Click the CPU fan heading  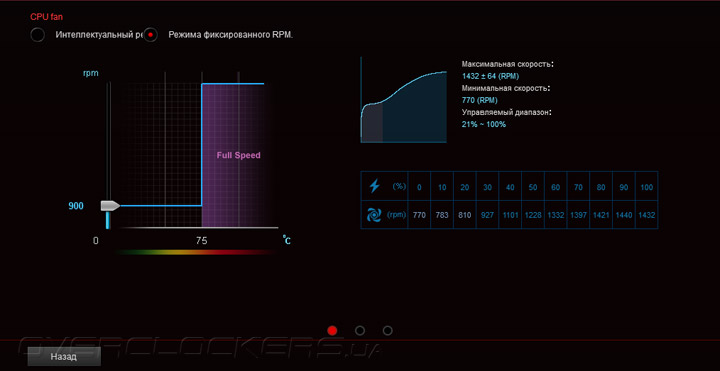[x=46, y=17]
